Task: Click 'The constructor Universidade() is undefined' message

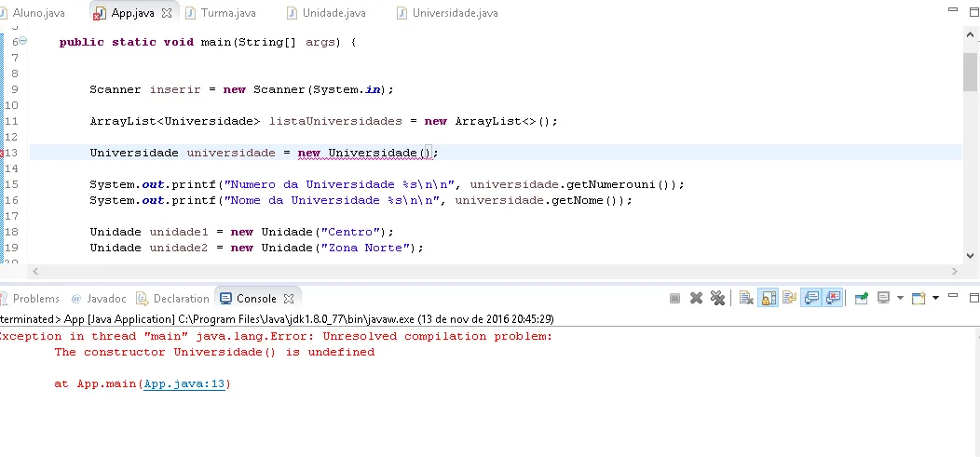Action: point(214,352)
